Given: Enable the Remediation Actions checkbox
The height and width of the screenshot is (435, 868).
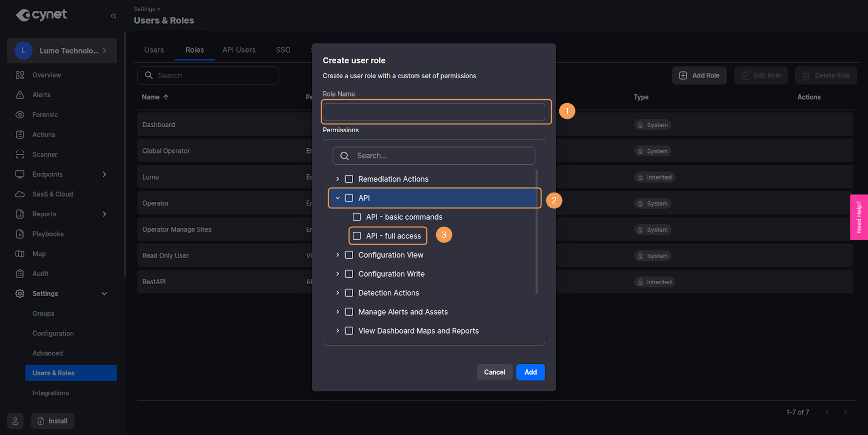Looking at the screenshot, I should [349, 179].
